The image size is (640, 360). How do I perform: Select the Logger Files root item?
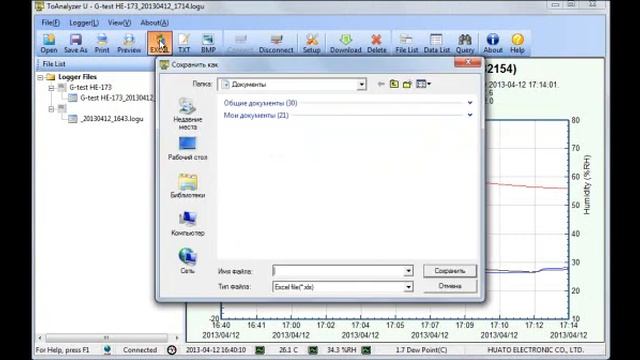point(72,77)
